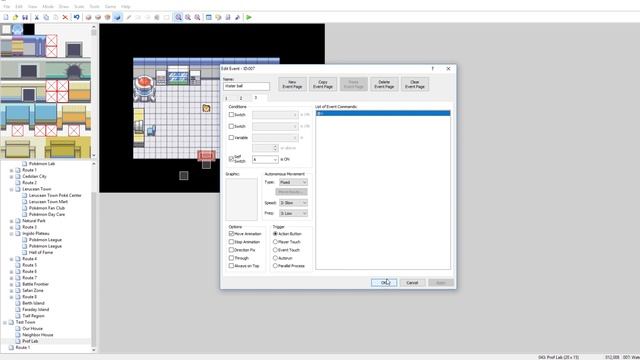This screenshot has height=360, width=640.
Task: Open the movement Speed dropdown
Action: pyautogui.click(x=293, y=202)
